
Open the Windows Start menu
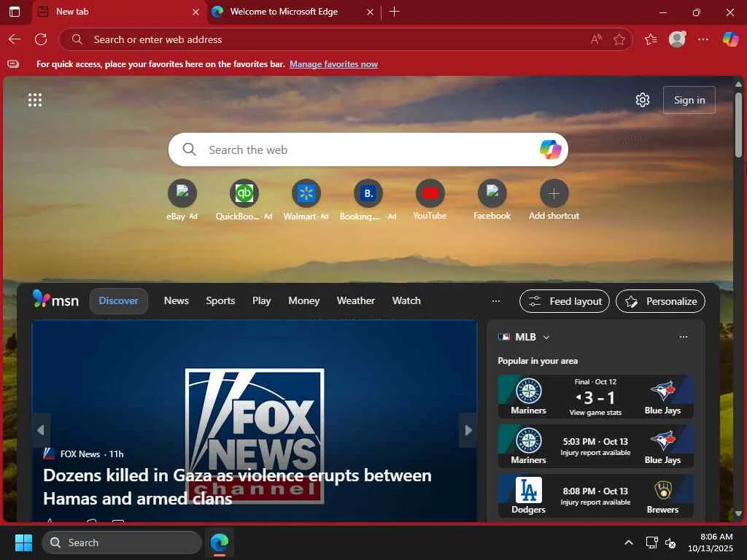pyautogui.click(x=23, y=542)
